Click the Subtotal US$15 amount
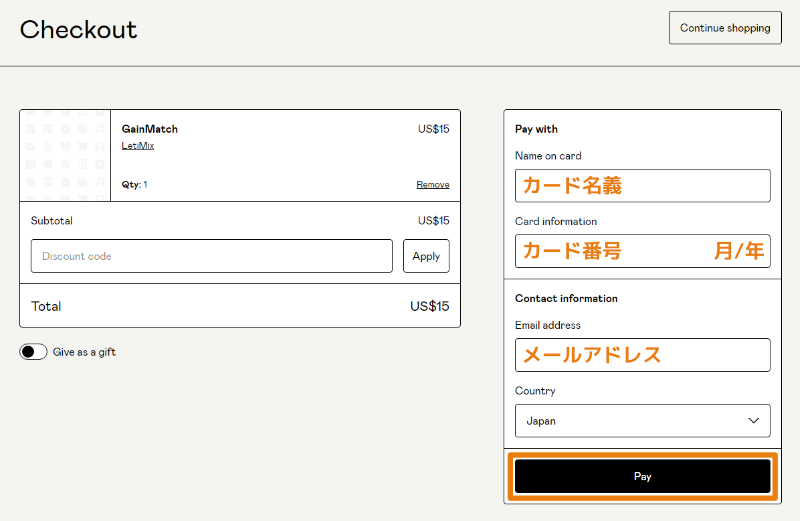The width and height of the screenshot is (800, 521). pyautogui.click(x=433, y=221)
